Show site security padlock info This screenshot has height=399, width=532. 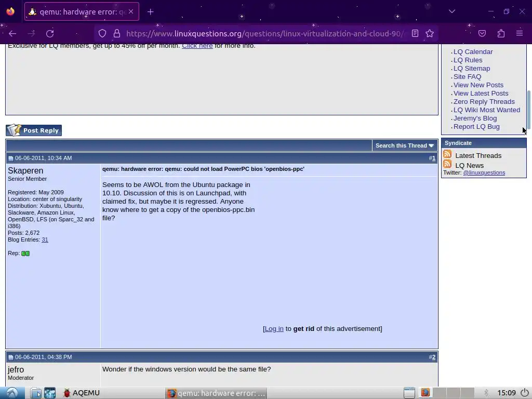(117, 33)
